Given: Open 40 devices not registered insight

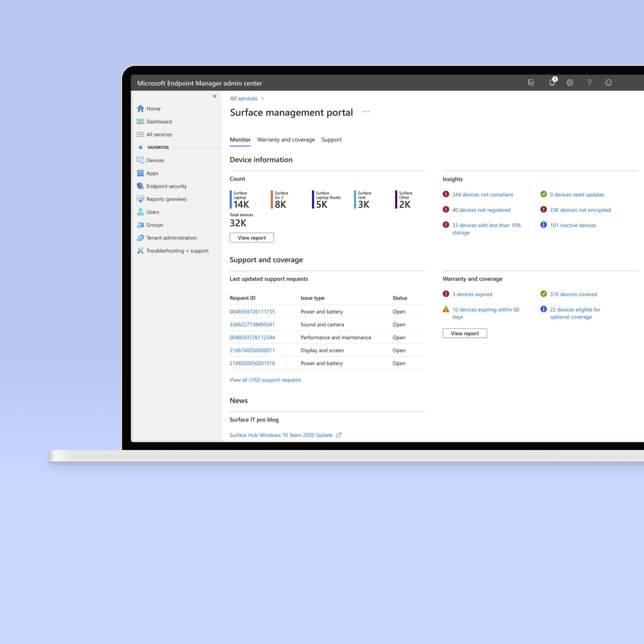Looking at the screenshot, I should 481,210.
